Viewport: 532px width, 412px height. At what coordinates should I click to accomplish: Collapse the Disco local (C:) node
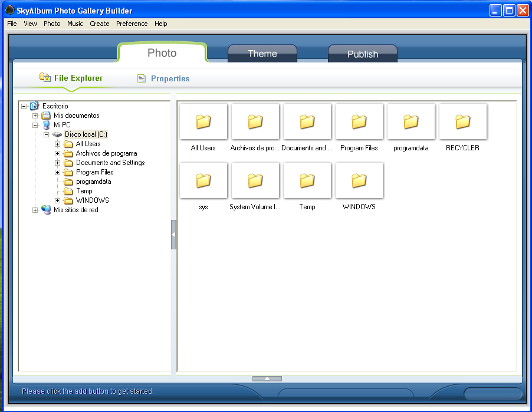[x=46, y=134]
